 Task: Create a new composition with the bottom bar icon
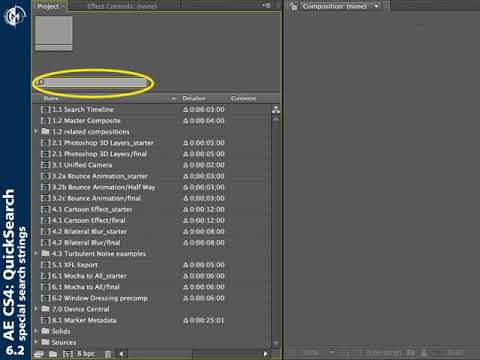(x=68, y=354)
